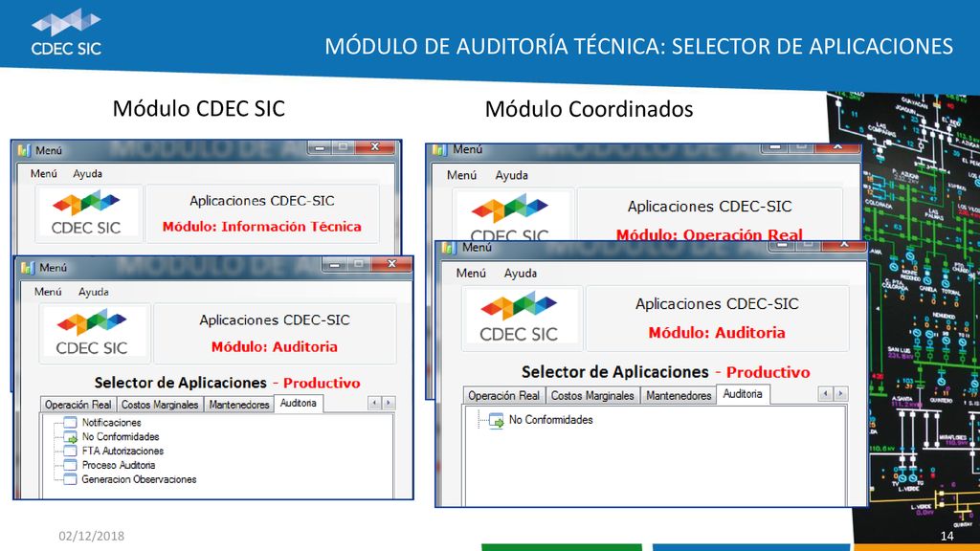
Task: Open Costos Marginales tab in Coordinados Auditoria window
Action: [592, 395]
